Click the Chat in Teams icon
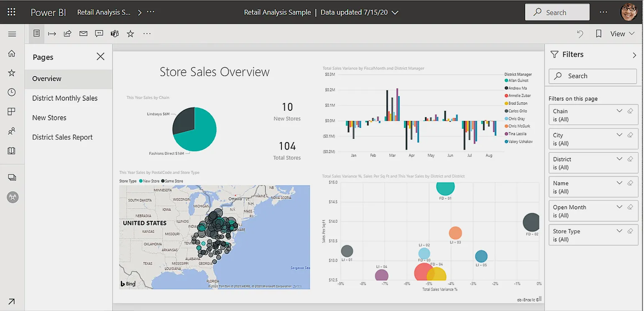Screen dimensions: 644x311 click(x=115, y=34)
